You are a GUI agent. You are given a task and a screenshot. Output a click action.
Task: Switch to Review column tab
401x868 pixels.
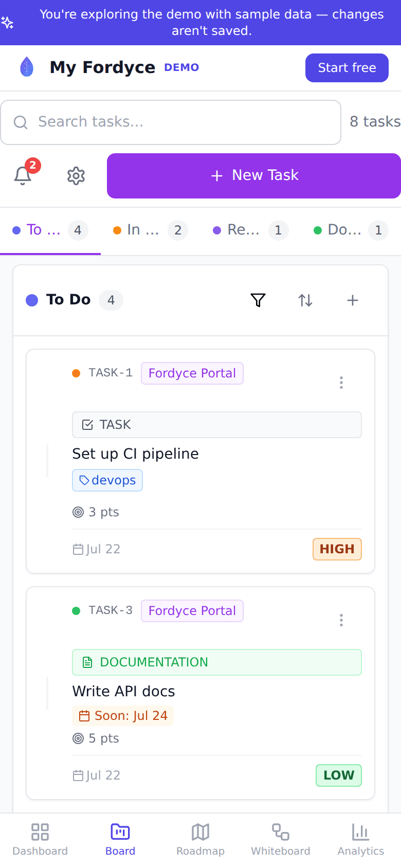click(x=251, y=230)
